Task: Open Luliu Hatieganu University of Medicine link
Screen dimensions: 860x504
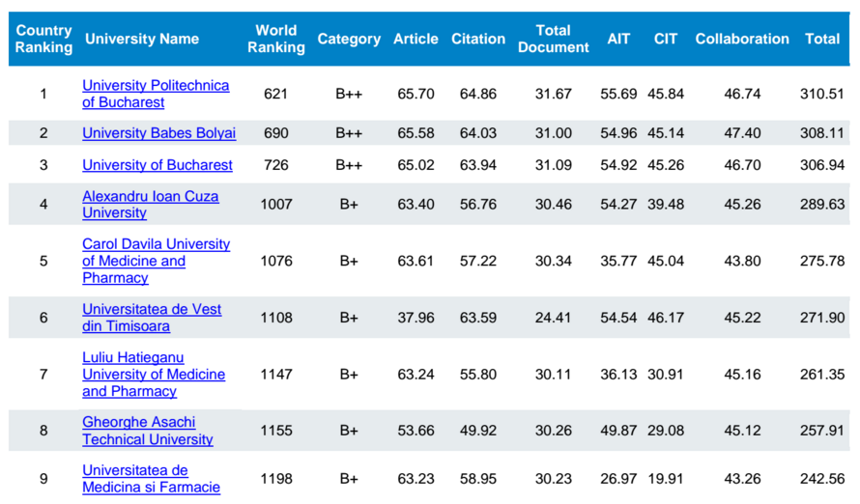Action: click(x=154, y=375)
